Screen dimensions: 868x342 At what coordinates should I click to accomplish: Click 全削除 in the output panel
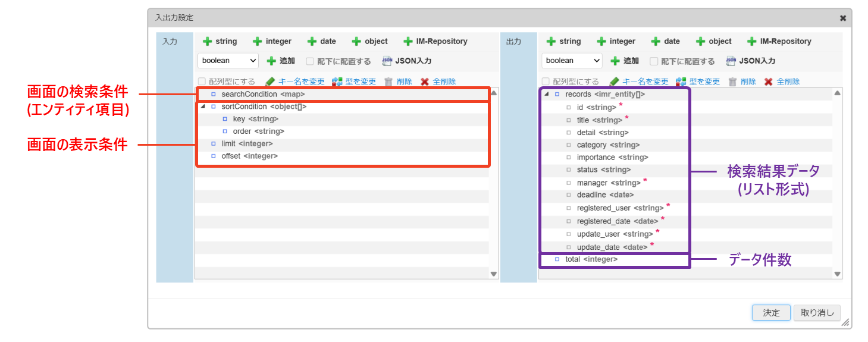coord(782,81)
